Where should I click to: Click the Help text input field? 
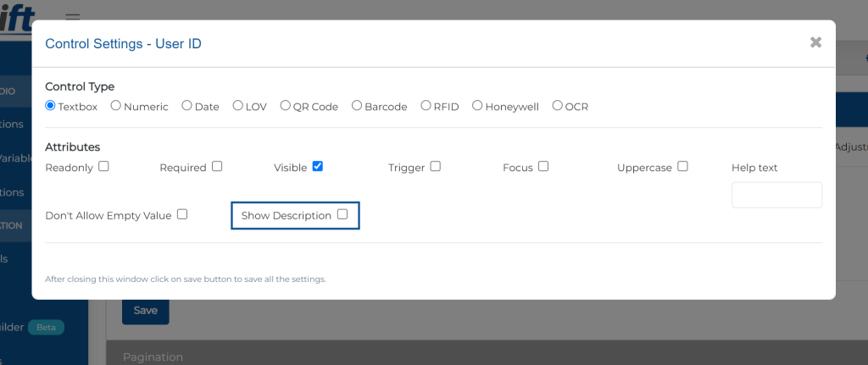pos(776,195)
